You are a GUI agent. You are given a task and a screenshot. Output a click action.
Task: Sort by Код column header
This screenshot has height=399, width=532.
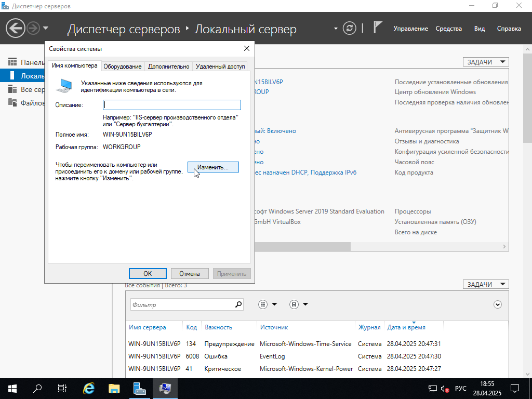191,327
